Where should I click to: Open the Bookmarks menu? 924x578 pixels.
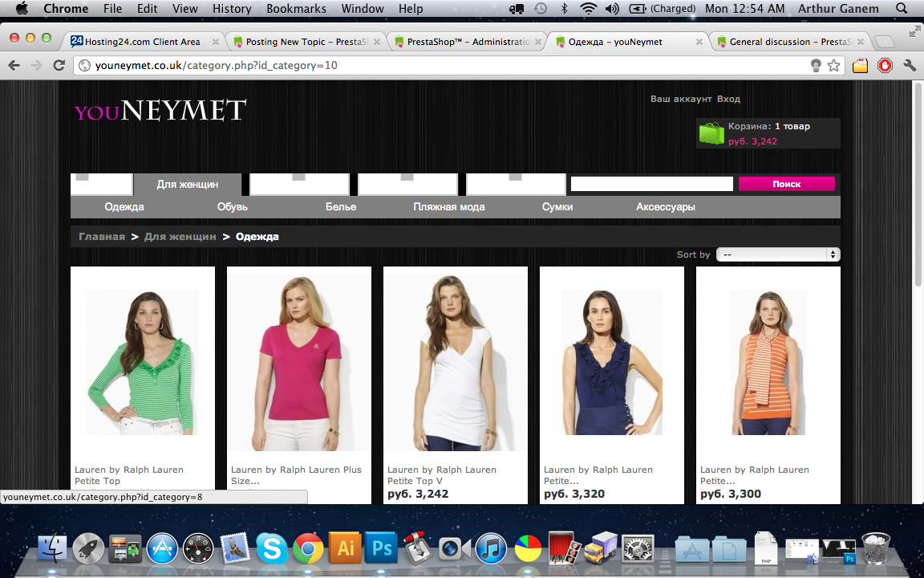click(x=297, y=8)
